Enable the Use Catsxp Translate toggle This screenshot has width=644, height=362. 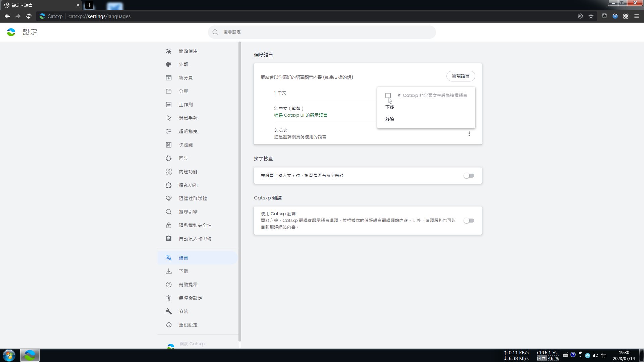click(469, 221)
